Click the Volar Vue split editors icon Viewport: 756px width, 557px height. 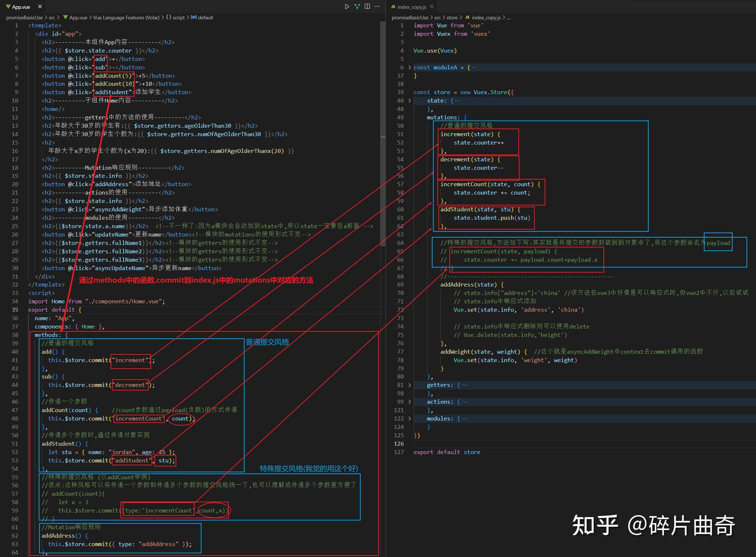point(357,7)
